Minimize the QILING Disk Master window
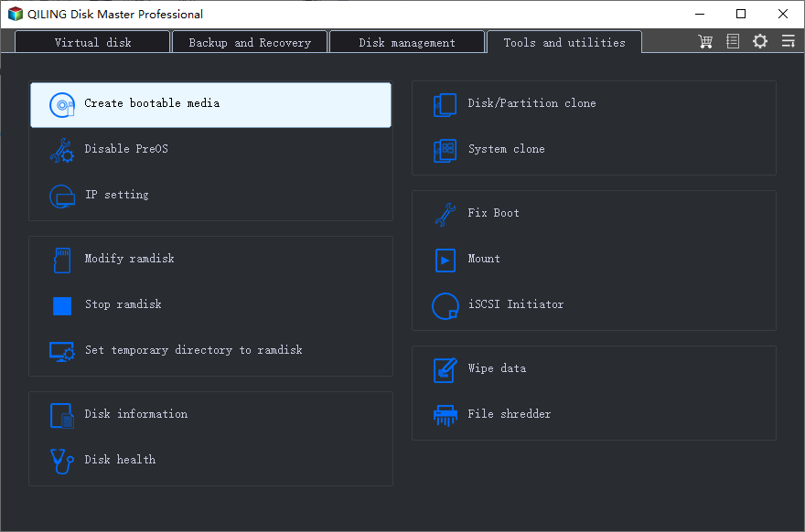The width and height of the screenshot is (805, 532). coord(699,14)
